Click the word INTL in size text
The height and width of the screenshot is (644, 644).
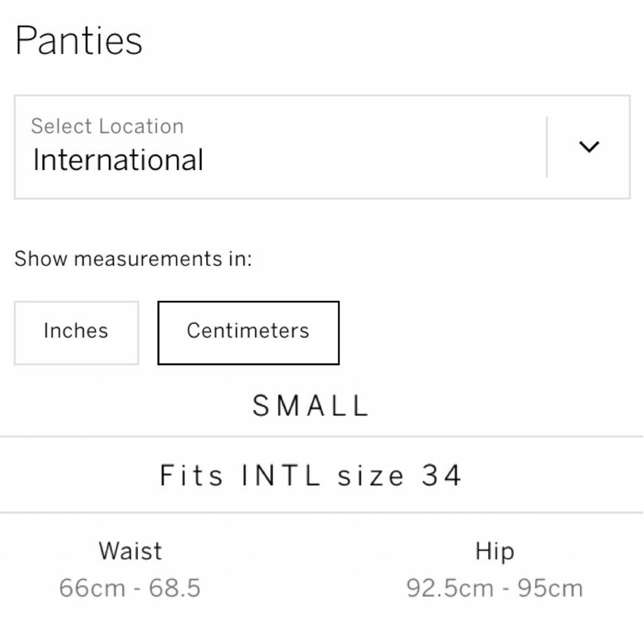281,475
